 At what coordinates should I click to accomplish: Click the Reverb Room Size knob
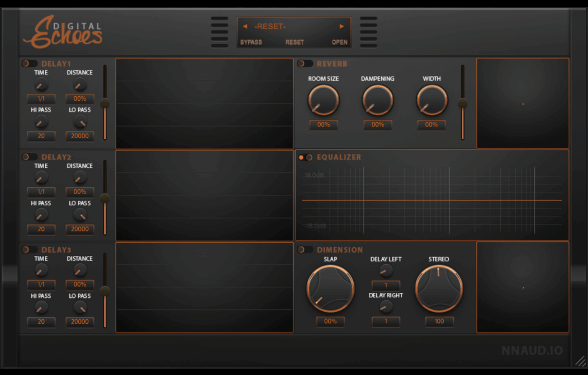click(x=323, y=100)
